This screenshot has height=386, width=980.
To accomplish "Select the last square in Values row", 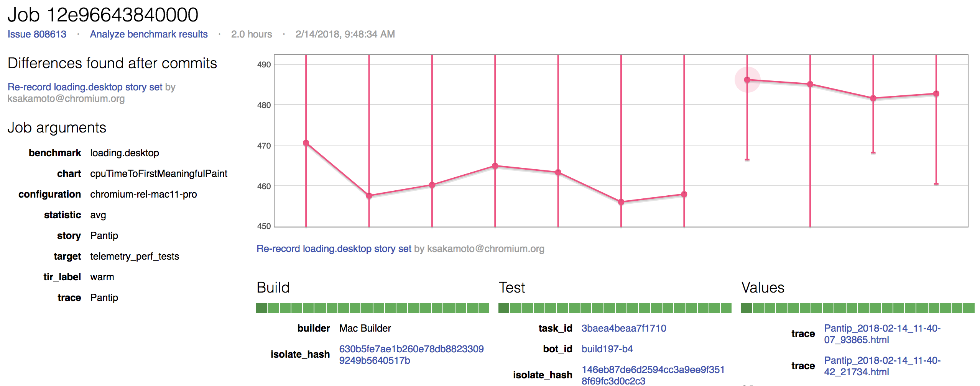I will [969, 308].
